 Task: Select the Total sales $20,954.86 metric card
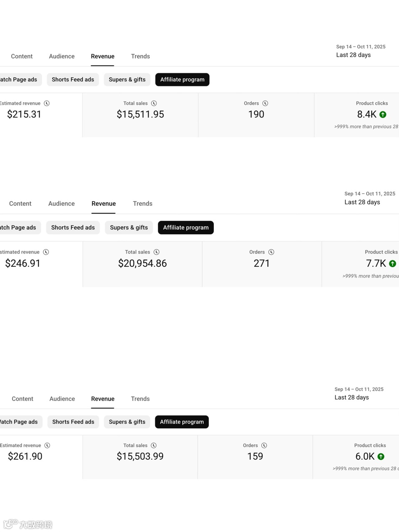[x=142, y=264]
